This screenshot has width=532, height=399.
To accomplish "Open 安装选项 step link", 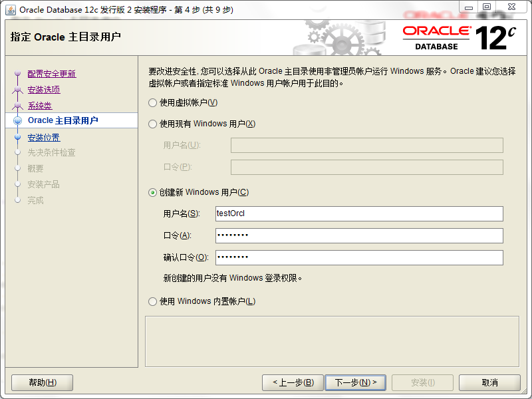I will (x=44, y=90).
